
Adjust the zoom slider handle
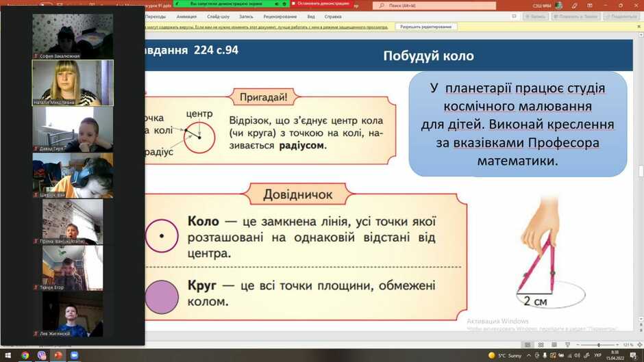click(599, 345)
